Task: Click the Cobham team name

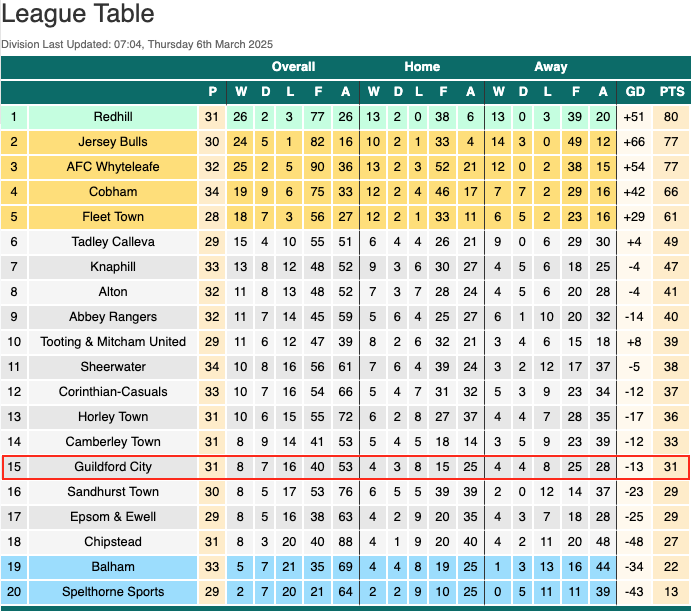Action: pyautogui.click(x=113, y=192)
